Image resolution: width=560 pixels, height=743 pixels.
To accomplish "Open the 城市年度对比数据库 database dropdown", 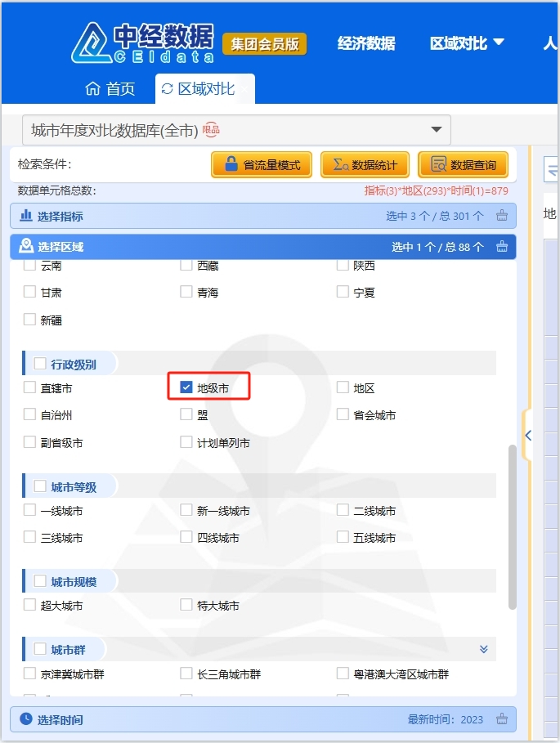I will (236, 130).
